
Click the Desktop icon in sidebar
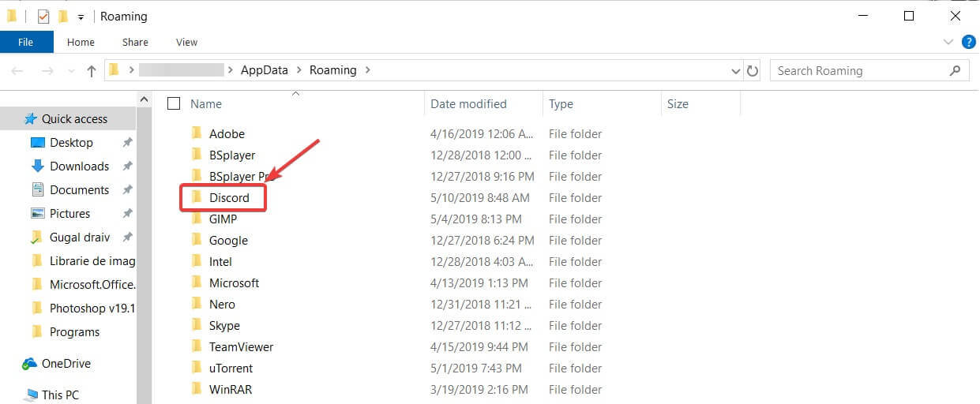[37, 143]
